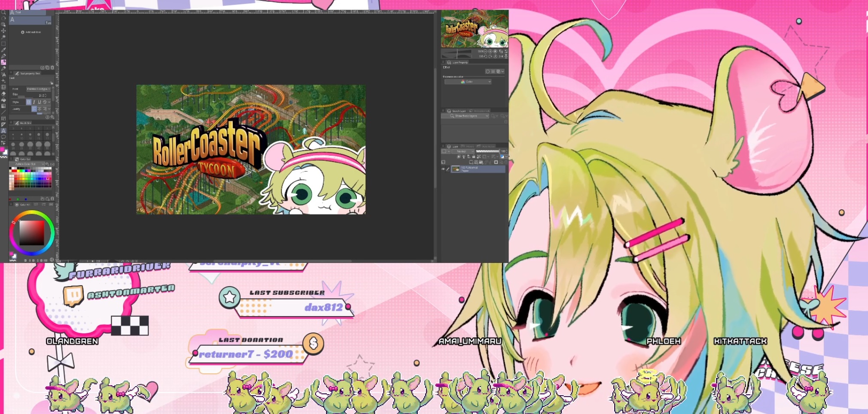
Task: Hide the Paper layer eye icon
Action: [x=443, y=169]
